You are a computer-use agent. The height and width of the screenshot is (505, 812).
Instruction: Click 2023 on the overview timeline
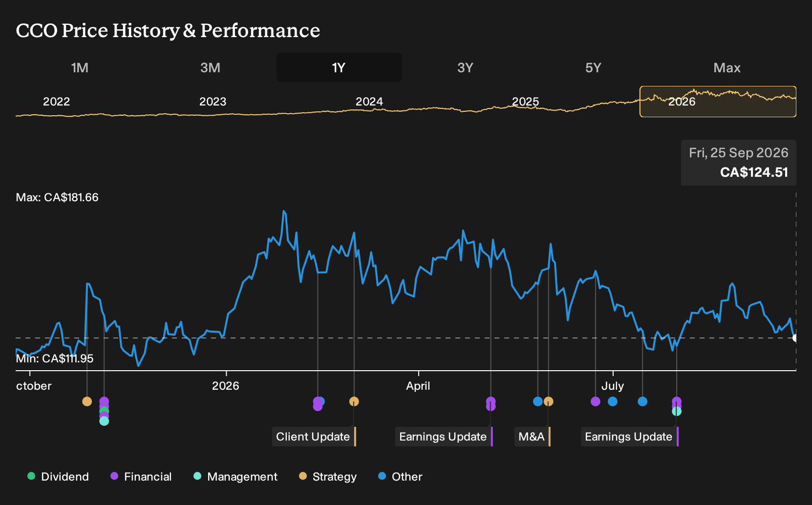[213, 102]
